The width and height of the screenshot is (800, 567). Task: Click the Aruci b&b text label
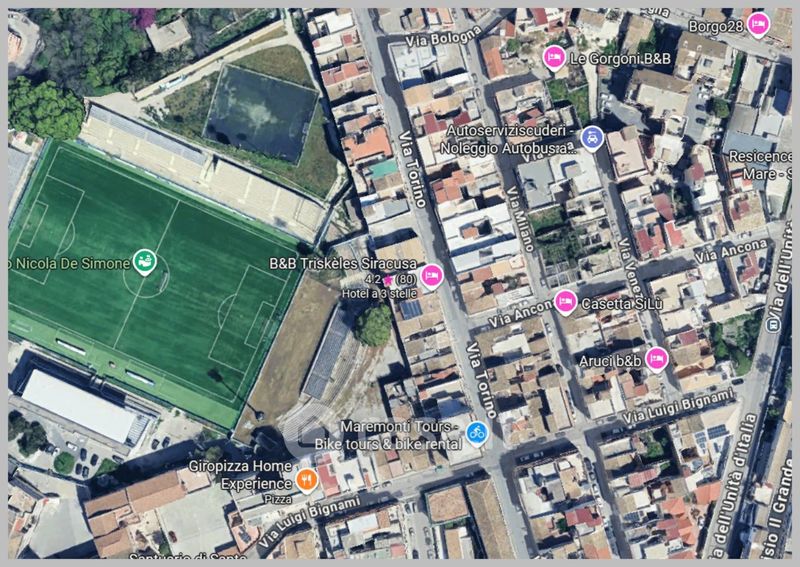pos(610,361)
